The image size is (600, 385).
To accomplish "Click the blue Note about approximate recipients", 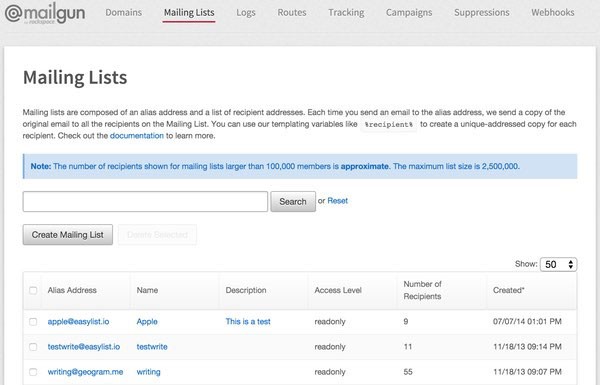I will point(300,166).
